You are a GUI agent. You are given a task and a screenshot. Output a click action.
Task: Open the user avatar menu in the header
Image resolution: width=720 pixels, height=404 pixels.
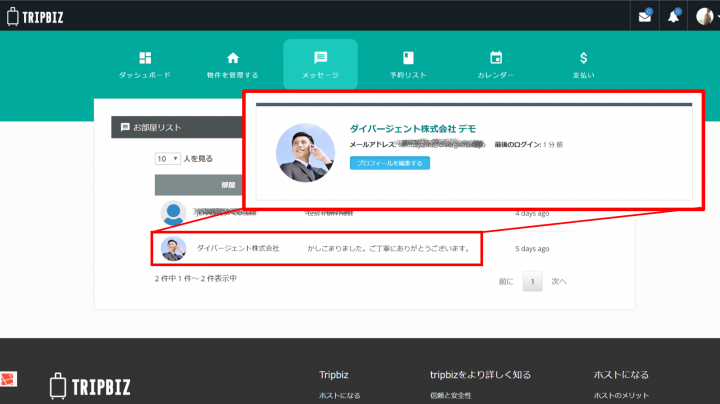pos(704,17)
